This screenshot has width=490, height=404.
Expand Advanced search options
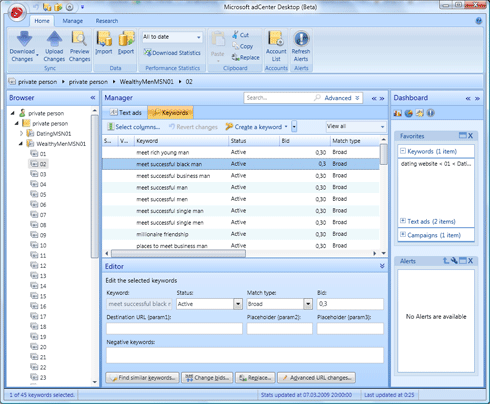coord(342,98)
